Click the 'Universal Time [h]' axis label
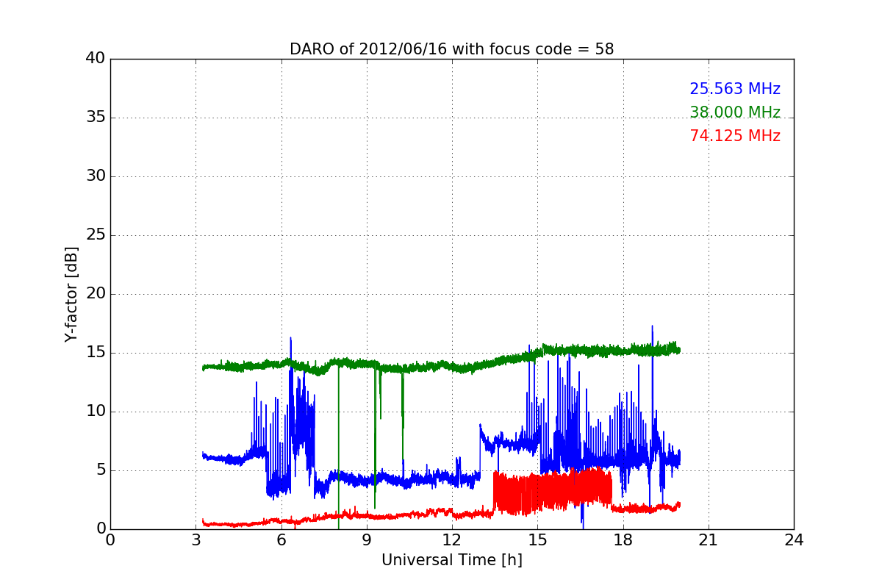 point(452,560)
